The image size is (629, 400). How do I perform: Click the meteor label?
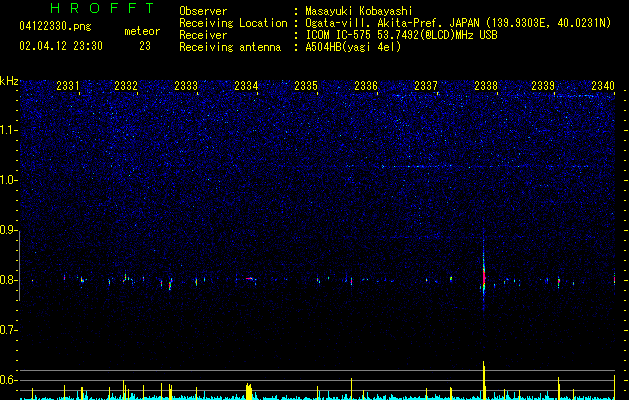[142, 31]
